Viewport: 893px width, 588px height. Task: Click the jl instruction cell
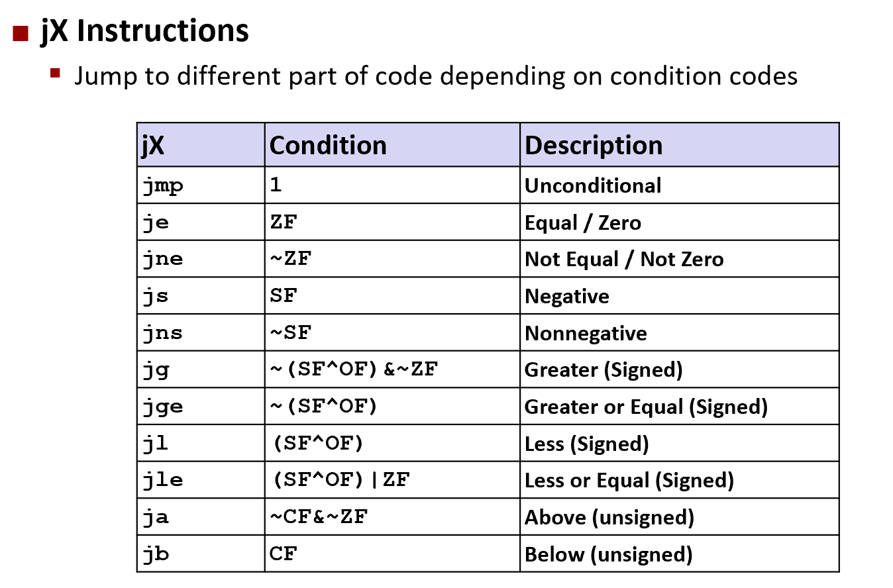[x=201, y=443]
